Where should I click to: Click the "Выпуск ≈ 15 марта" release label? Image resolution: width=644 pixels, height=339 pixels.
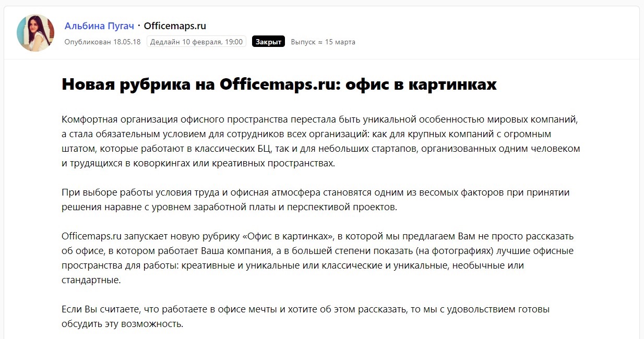[x=323, y=42]
